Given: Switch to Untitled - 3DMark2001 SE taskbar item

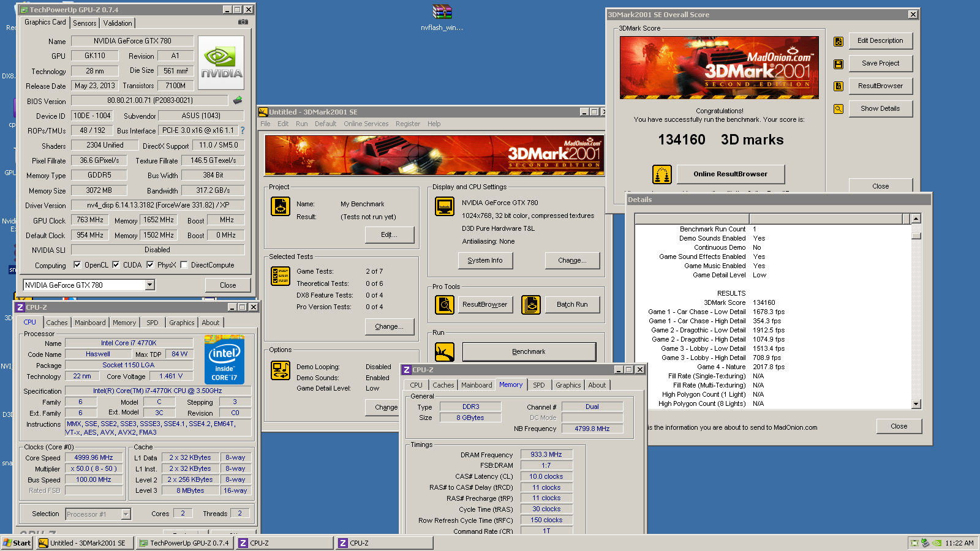Looking at the screenshot, I should coord(85,543).
